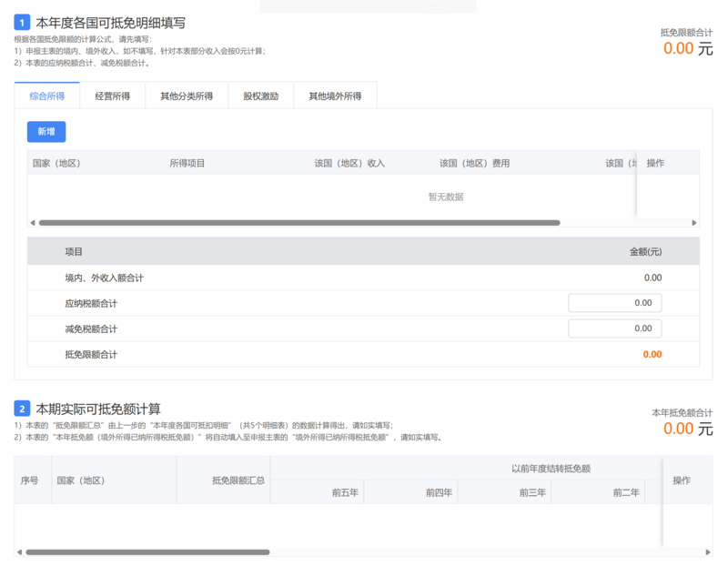Open the 其他分类所得 tab
Screen dimensions: 728x566
click(x=187, y=96)
